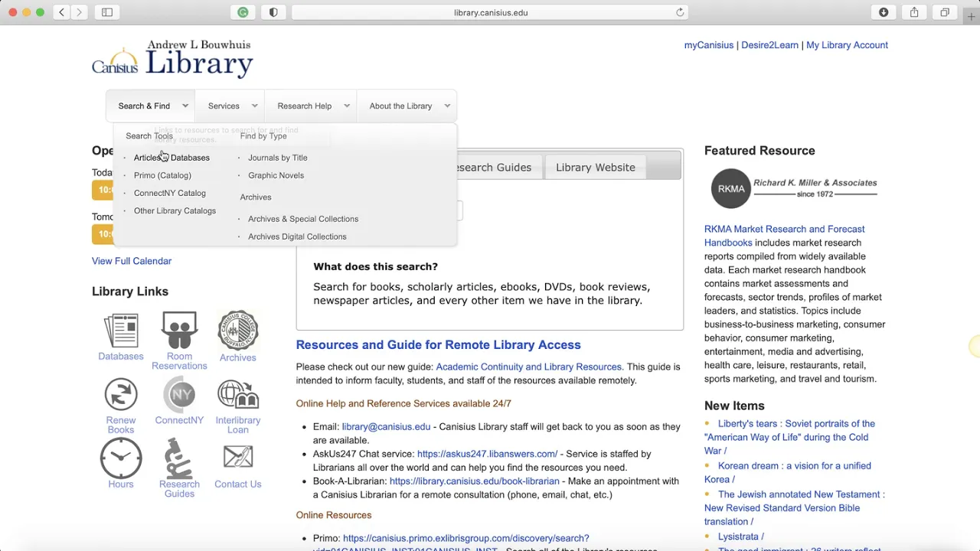Open the library@canisius.edu email link

386,426
